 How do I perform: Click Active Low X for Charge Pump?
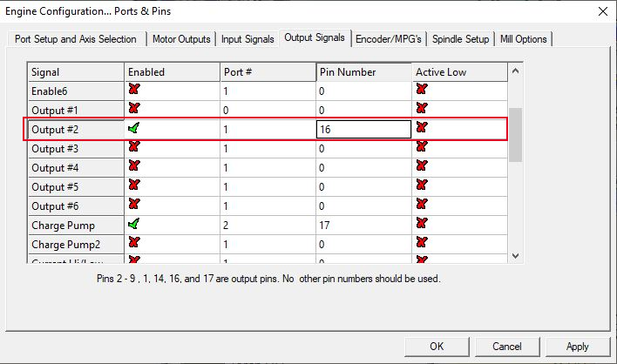[422, 225]
